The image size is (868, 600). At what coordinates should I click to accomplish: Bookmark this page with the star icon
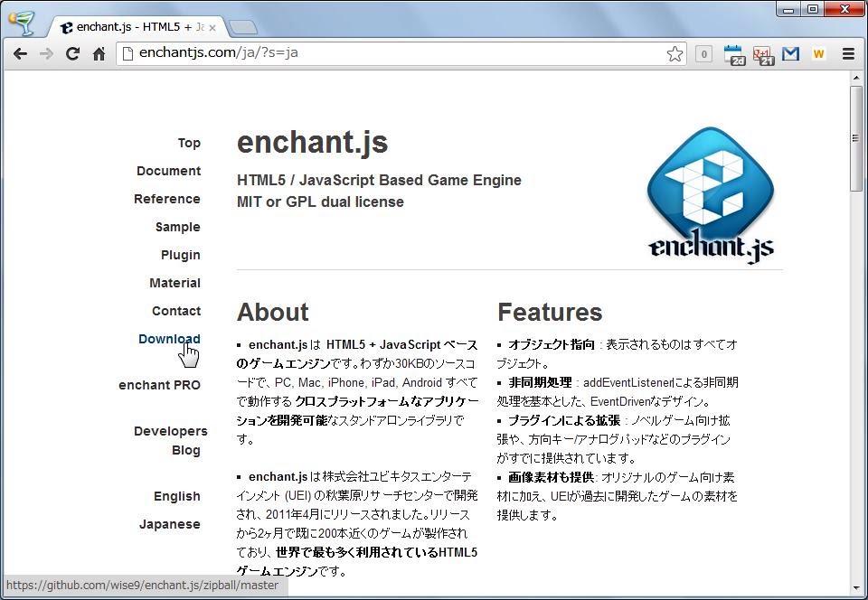pyautogui.click(x=675, y=54)
